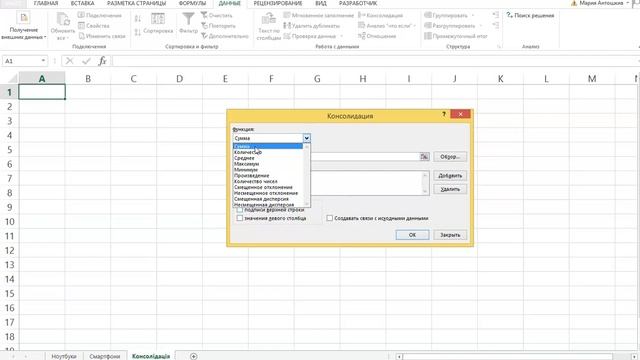Click the Проверка данных button
This screenshot has width=640, height=360.
tap(310, 36)
